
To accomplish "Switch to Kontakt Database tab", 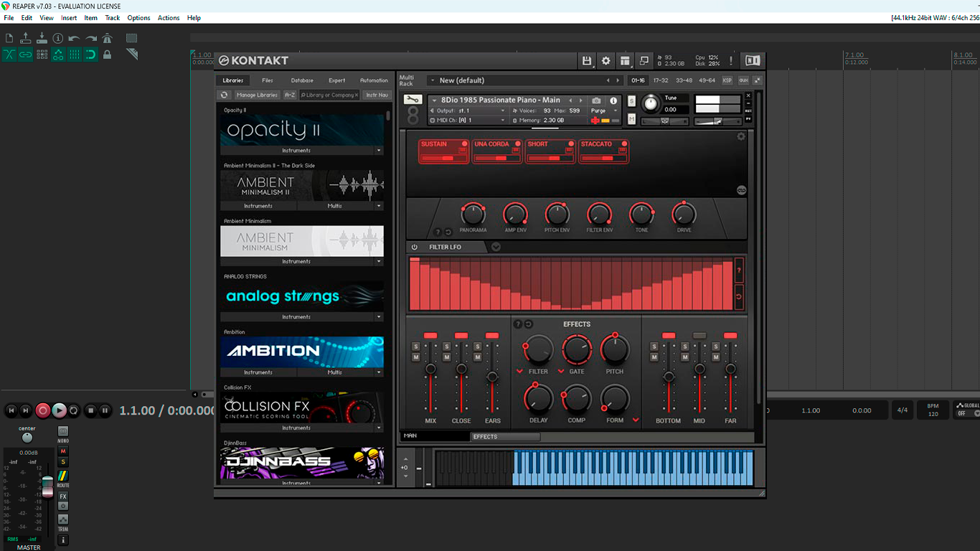I will [302, 80].
